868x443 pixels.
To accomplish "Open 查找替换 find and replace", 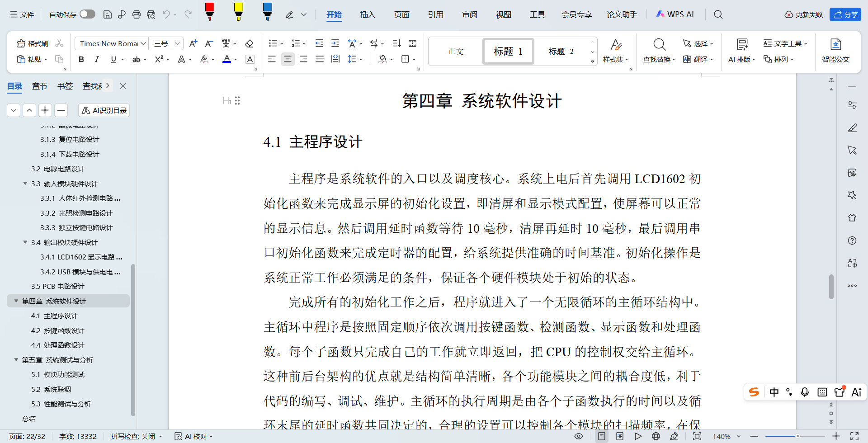I will [x=659, y=51].
